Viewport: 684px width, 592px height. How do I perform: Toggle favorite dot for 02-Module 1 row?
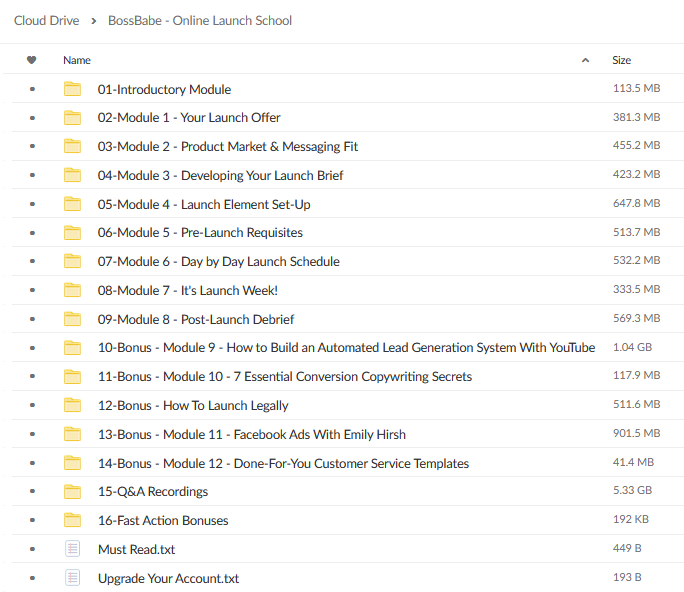coord(32,118)
